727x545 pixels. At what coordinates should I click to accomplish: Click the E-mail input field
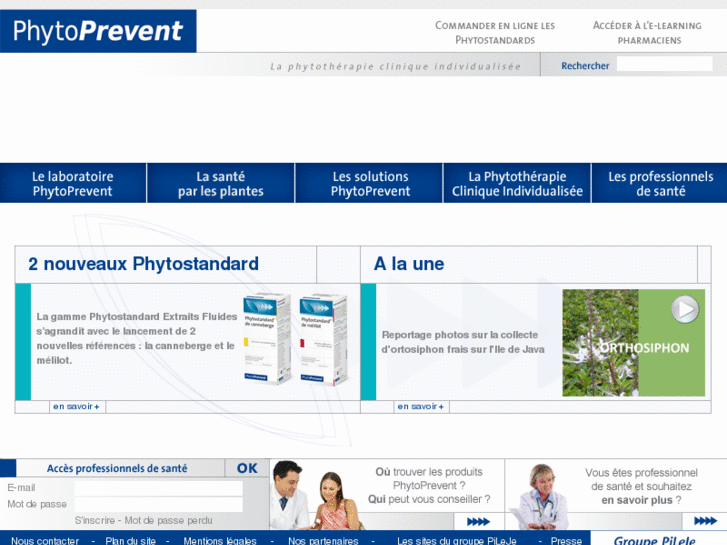point(159,488)
